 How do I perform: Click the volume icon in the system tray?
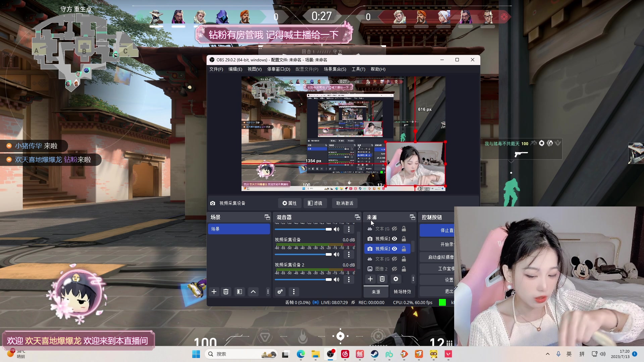pos(603,354)
